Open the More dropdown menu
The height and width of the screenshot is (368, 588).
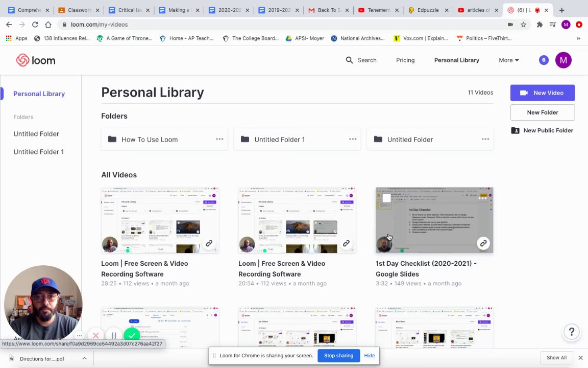coord(509,60)
